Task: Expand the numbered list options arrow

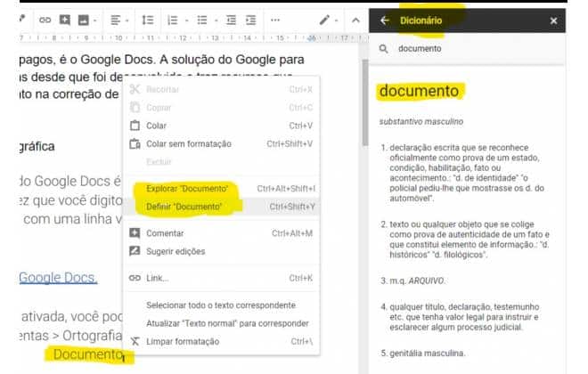Action: (186, 20)
